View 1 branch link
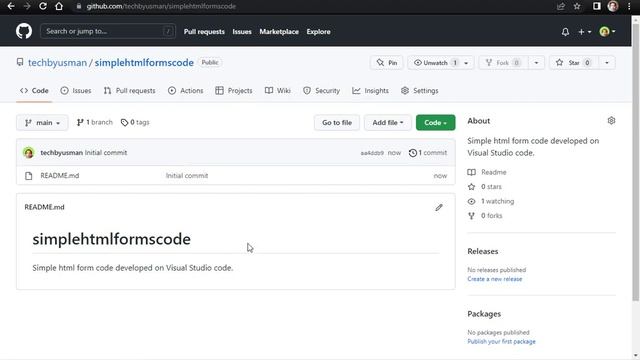 (94, 122)
